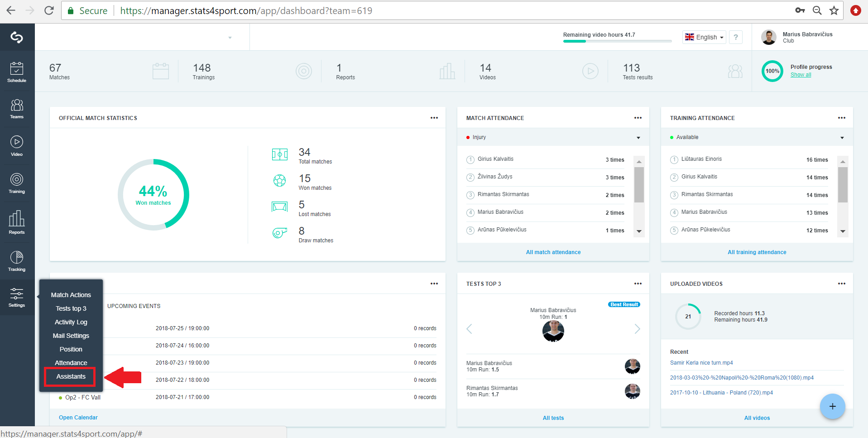This screenshot has height=438, width=868.
Task: Reload the page in browser
Action: [49, 10]
